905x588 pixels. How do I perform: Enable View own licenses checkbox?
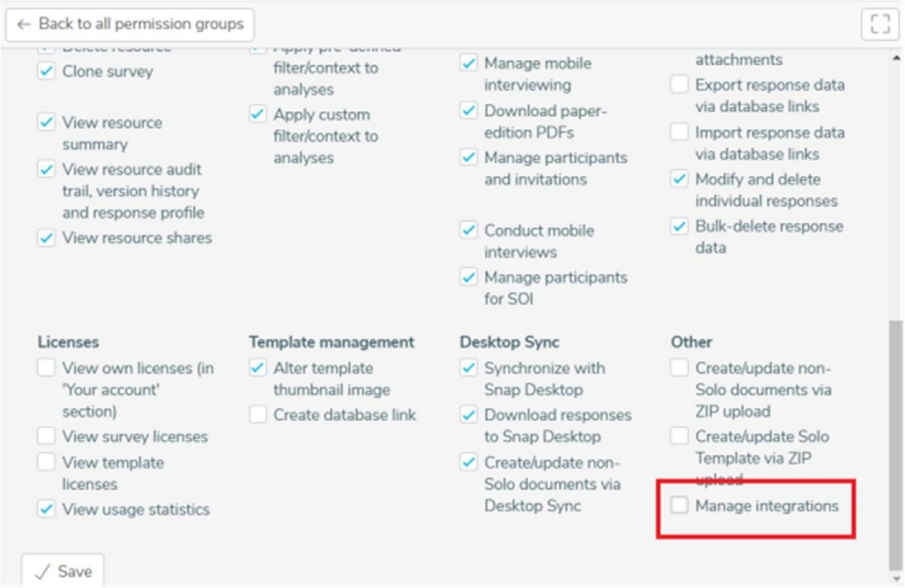pos(46,368)
